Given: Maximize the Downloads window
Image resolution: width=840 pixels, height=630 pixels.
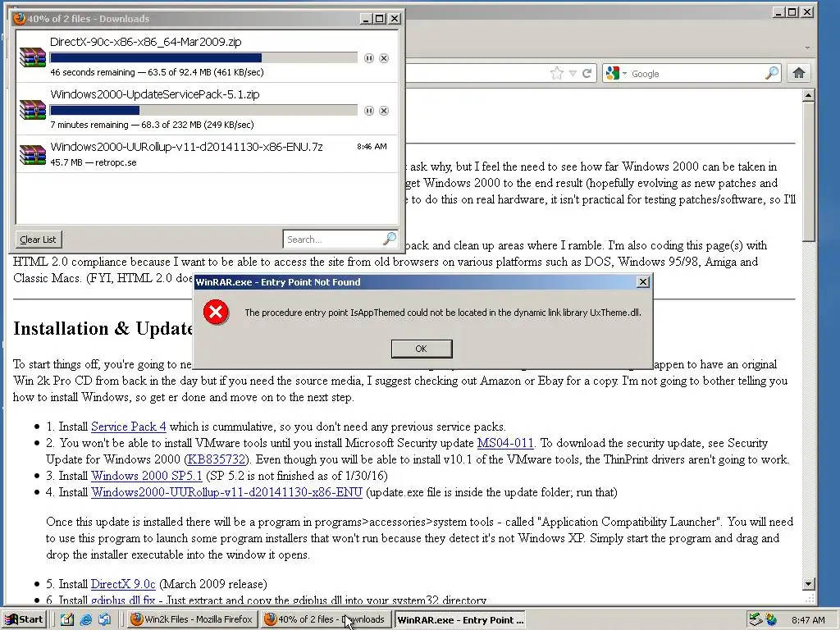Looking at the screenshot, I should 380,19.
